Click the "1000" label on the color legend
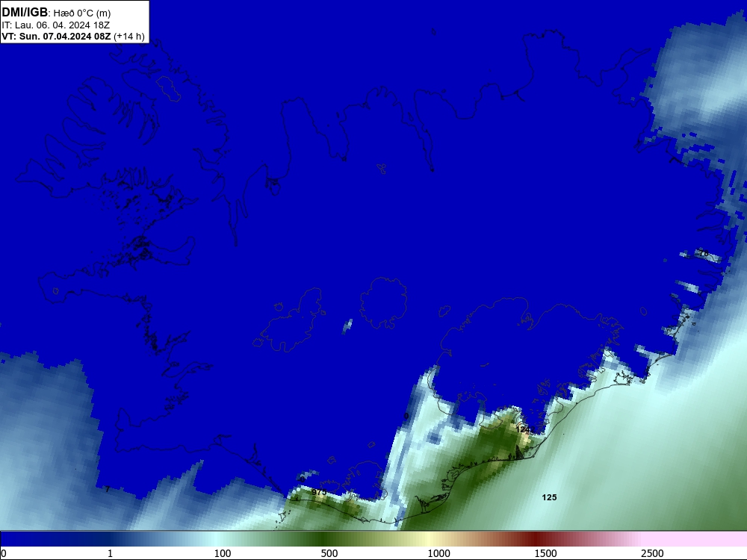747x560 pixels. (438, 553)
